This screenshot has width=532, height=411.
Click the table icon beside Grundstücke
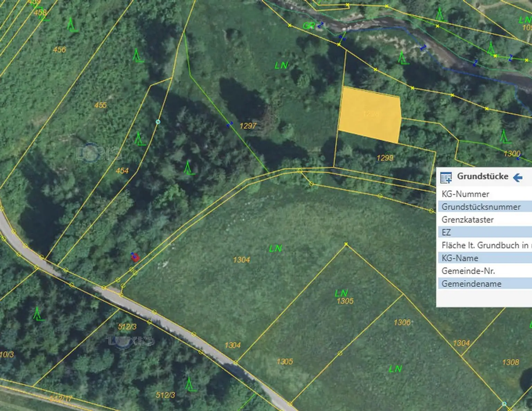pos(446,177)
